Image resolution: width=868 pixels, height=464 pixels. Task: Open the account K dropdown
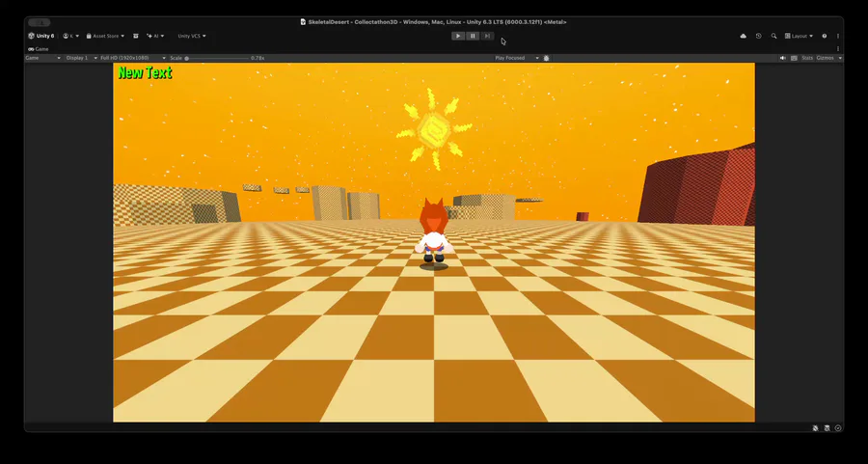click(x=70, y=36)
